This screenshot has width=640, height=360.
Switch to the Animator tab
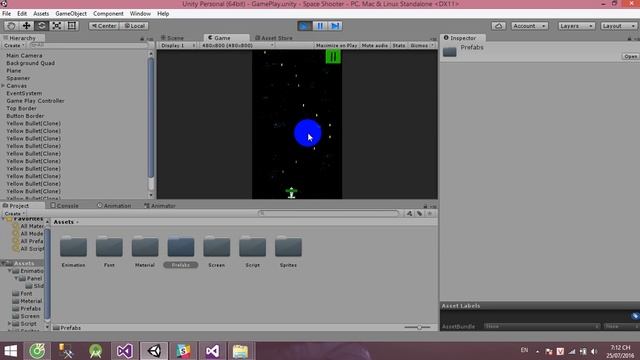[x=160, y=206]
